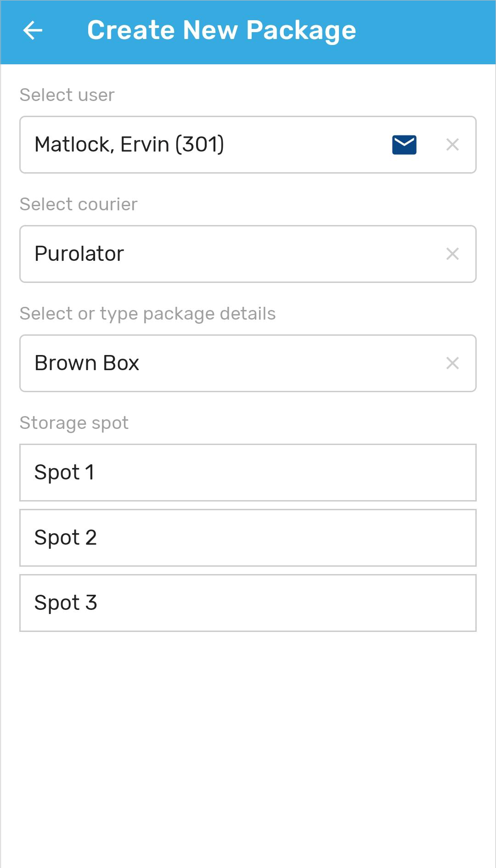This screenshot has height=868, width=496.
Task: Choose Spot 3 storage spot
Action: click(248, 603)
